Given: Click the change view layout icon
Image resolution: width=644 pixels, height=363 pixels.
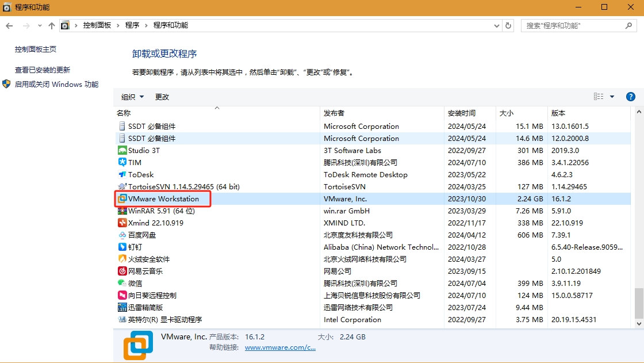Looking at the screenshot, I should point(599,97).
